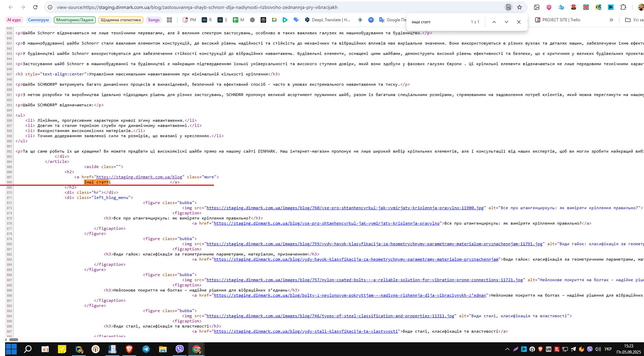This screenshot has height=356, width=644.
Task: Open the DeepL Translate bookmark
Action: coord(327,20)
